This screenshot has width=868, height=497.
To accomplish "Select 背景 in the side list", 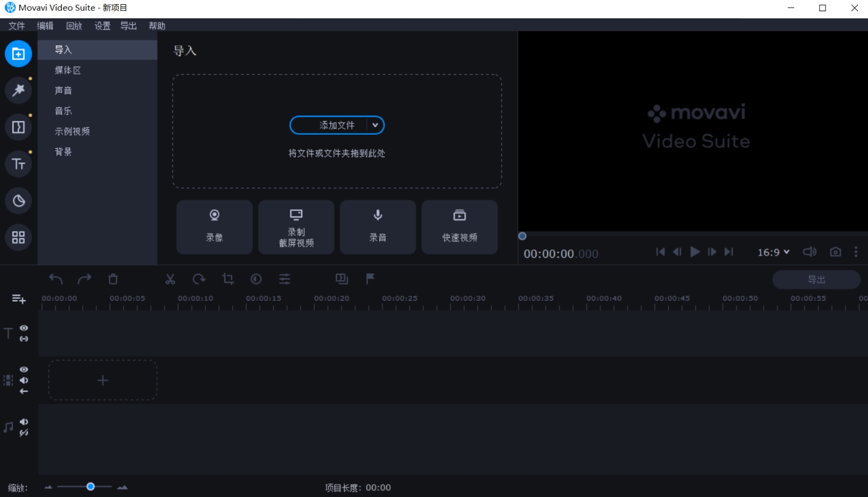I will pyautogui.click(x=97, y=152).
